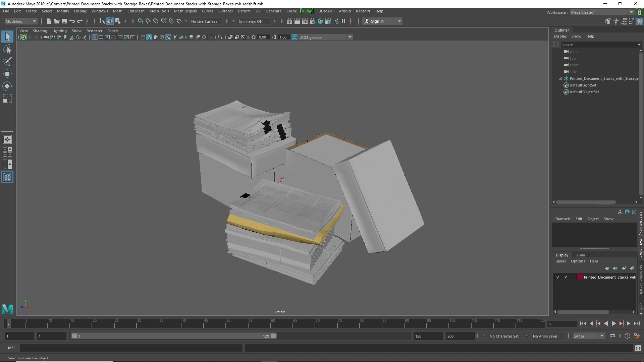This screenshot has height=362, width=644.
Task: Switch to the Anim layer tab
Action: 580,255
